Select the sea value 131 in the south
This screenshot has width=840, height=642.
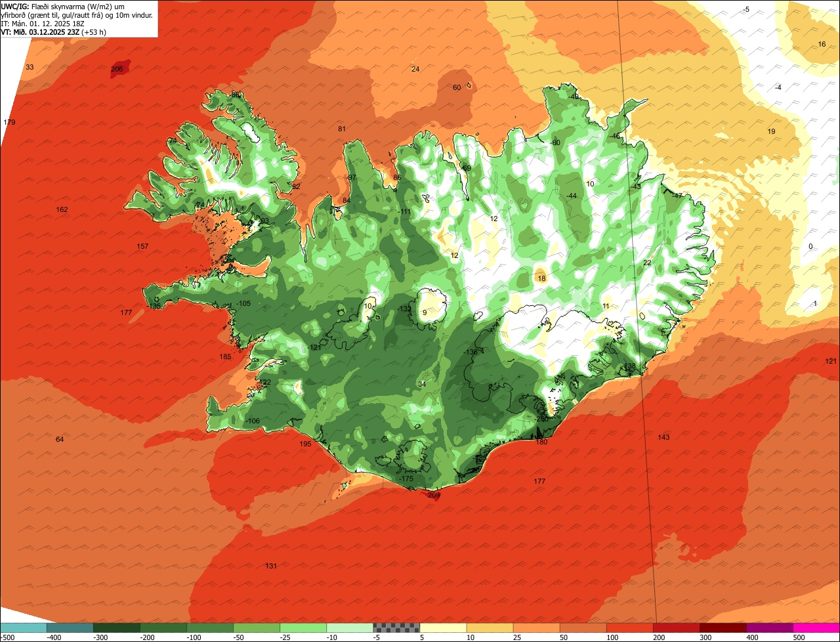(271, 566)
